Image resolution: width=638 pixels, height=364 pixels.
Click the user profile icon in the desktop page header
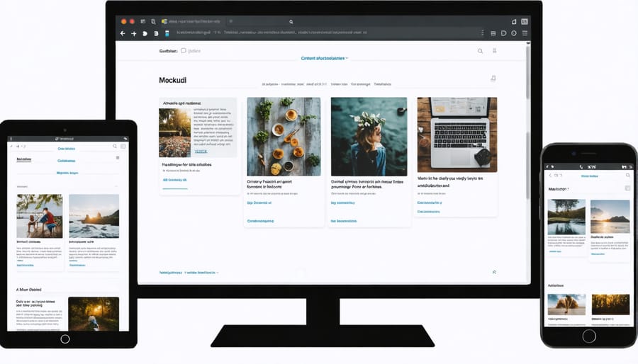point(494,51)
